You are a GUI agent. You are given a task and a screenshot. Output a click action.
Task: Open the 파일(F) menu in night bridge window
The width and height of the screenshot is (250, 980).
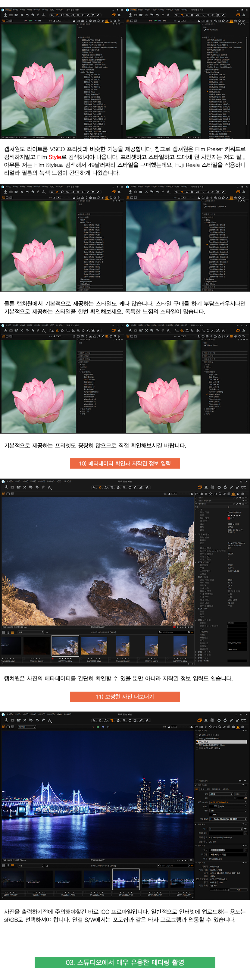pyautogui.click(x=10, y=715)
